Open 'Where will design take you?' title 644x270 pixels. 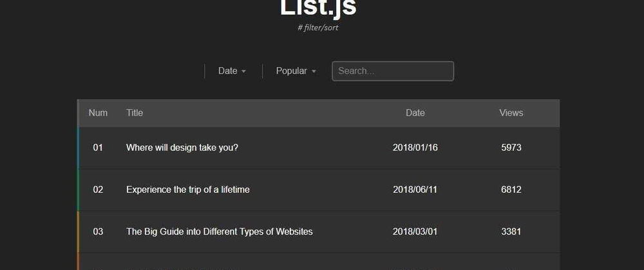pos(182,147)
